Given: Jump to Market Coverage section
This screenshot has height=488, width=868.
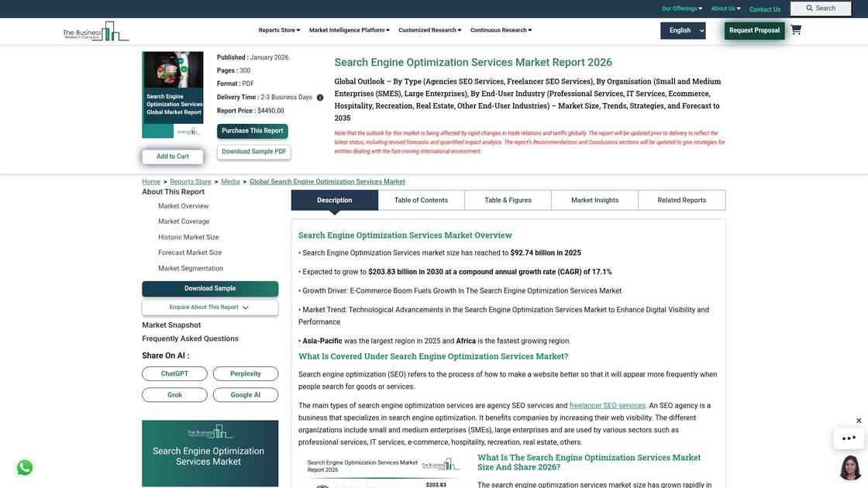Looking at the screenshot, I should click(184, 222).
